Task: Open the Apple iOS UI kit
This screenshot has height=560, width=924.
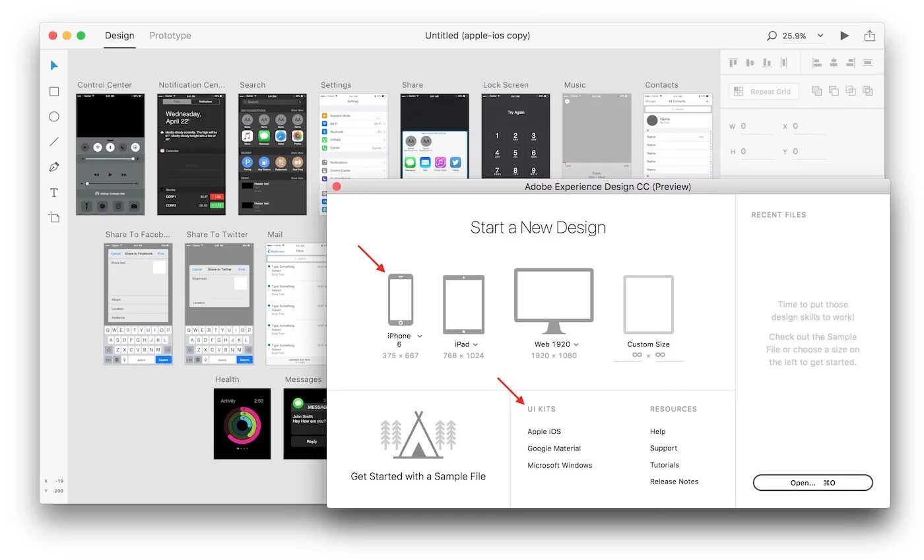Action: click(x=544, y=431)
